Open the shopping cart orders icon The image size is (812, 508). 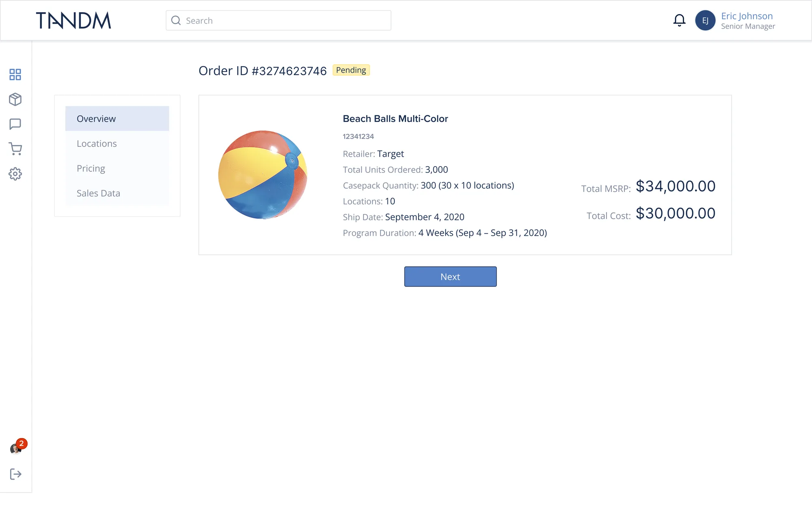tap(15, 149)
